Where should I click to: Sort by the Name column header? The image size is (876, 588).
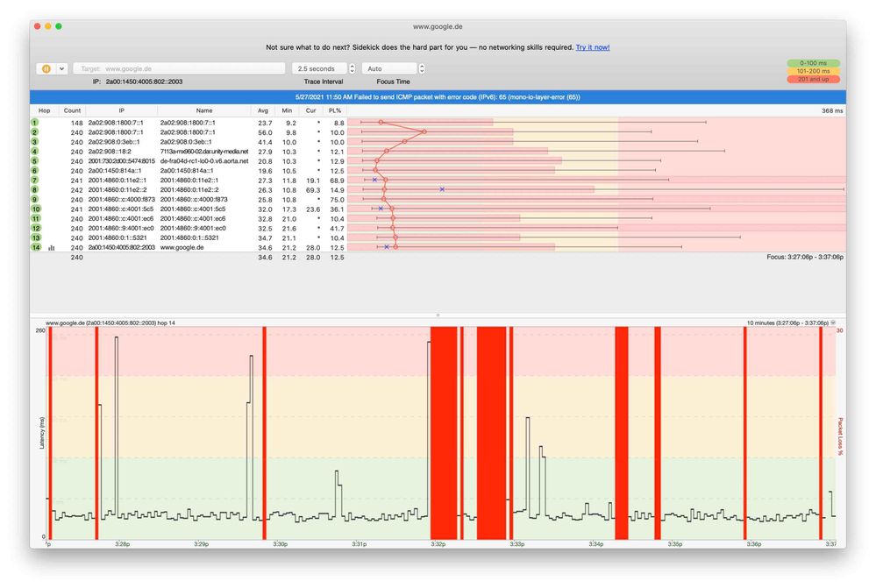pos(204,110)
